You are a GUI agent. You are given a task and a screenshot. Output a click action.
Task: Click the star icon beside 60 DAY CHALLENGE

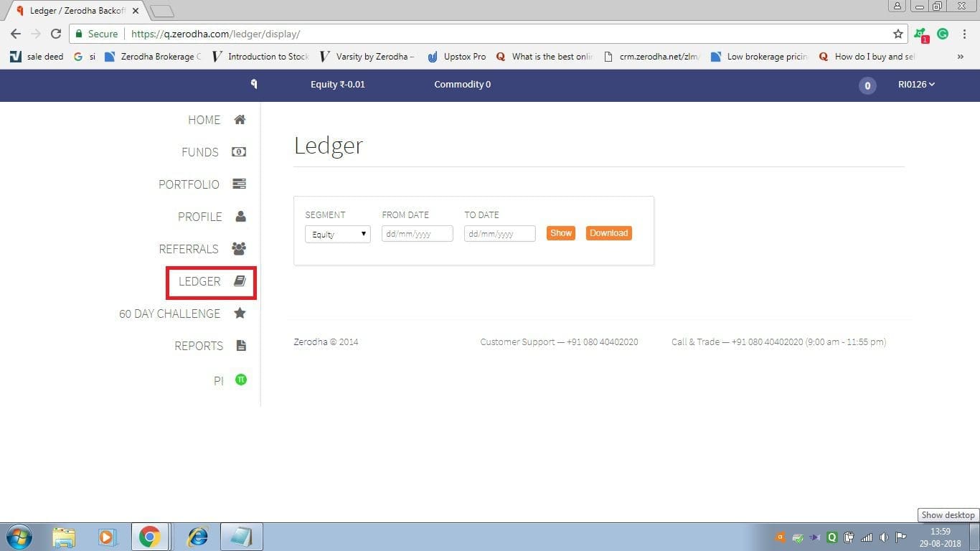point(240,313)
